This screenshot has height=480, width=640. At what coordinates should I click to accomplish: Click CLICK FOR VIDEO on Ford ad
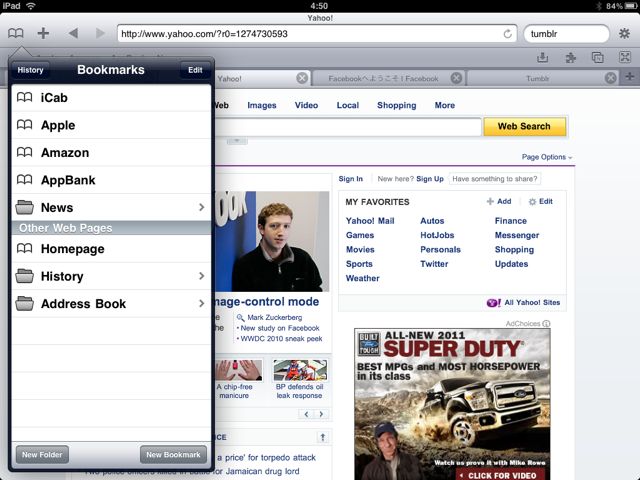(x=502, y=476)
